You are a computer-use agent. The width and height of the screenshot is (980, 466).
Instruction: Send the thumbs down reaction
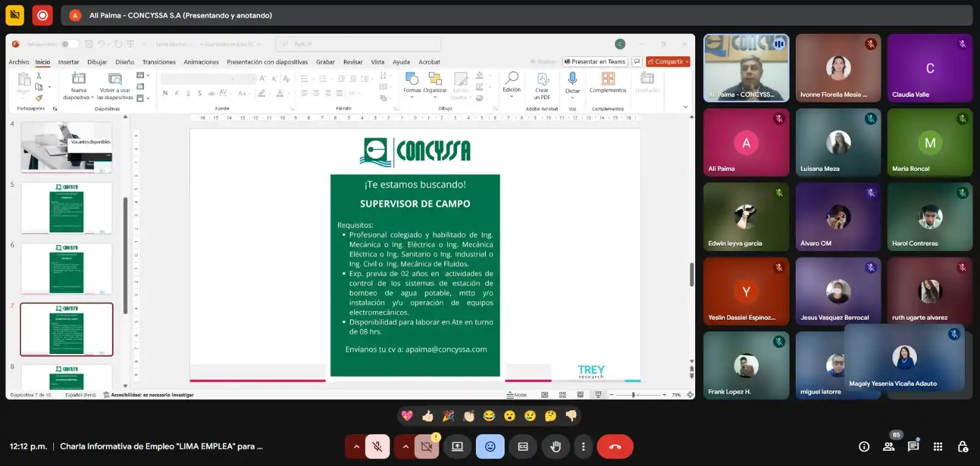point(571,416)
